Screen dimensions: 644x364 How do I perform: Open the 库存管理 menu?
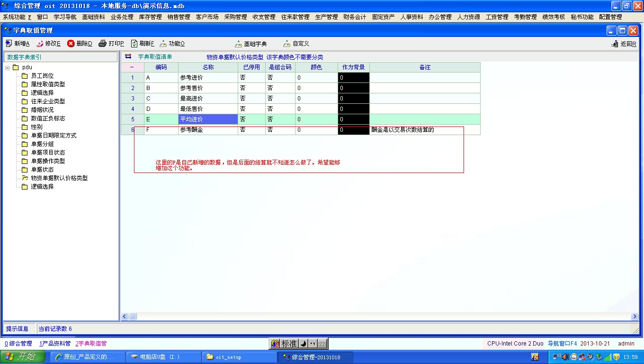point(150,17)
